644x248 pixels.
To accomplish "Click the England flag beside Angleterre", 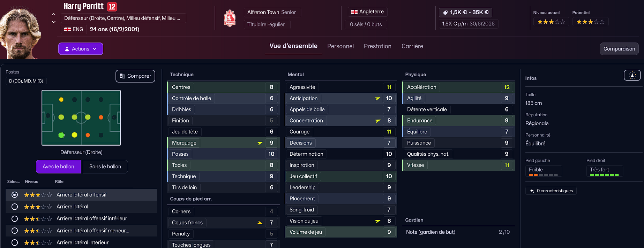I will pyautogui.click(x=354, y=12).
